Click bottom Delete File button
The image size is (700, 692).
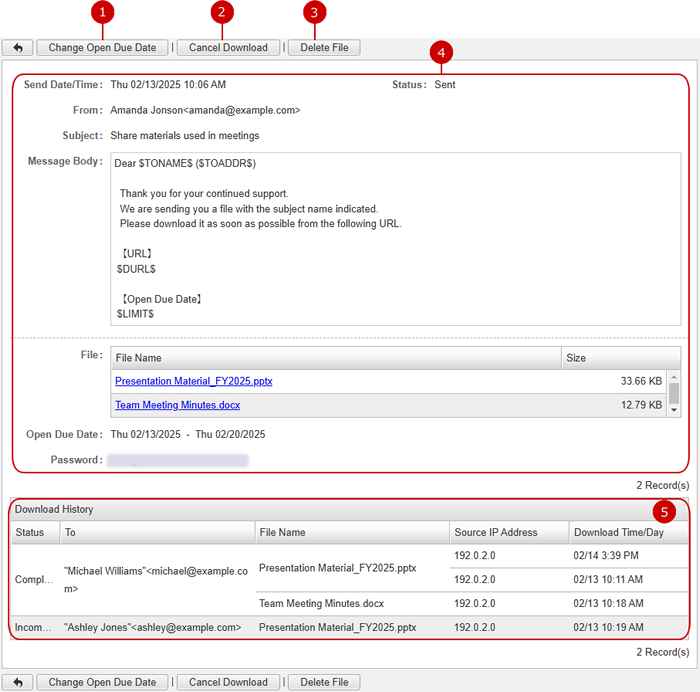tap(324, 682)
